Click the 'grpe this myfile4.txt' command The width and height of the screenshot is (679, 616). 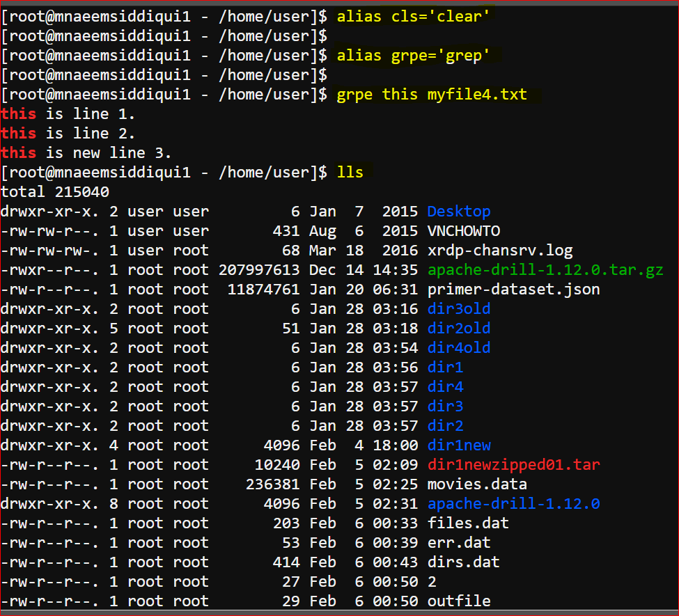click(x=432, y=95)
